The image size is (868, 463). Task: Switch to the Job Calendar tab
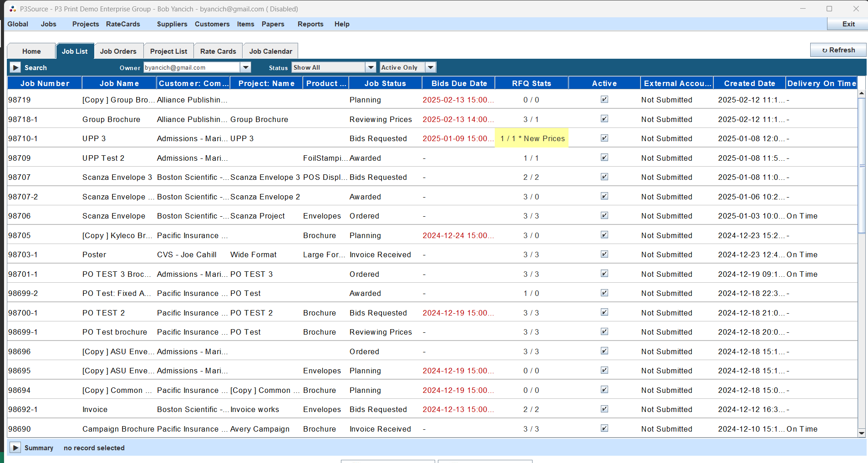[270, 51]
